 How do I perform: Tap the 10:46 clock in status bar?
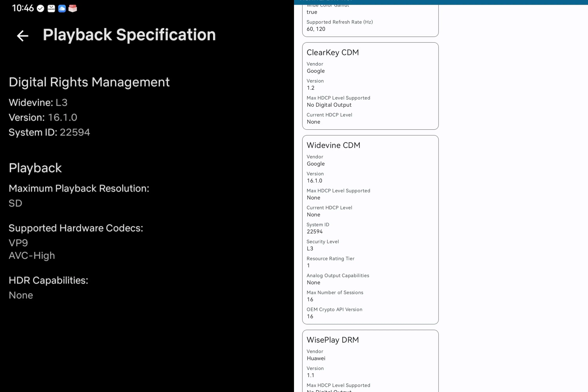point(23,8)
